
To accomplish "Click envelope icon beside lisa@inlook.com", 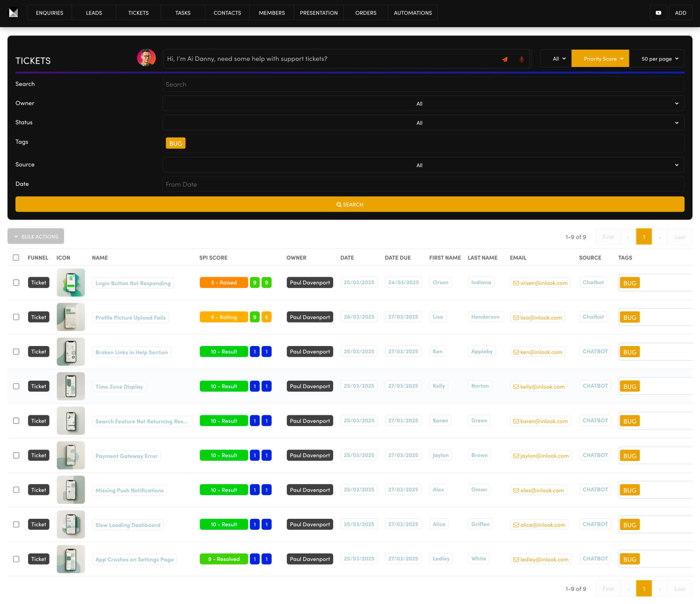I will tap(516, 318).
